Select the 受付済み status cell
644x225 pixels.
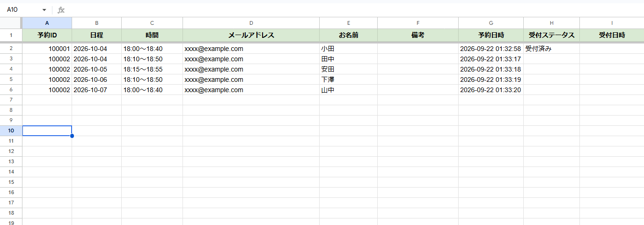pyautogui.click(x=551, y=49)
